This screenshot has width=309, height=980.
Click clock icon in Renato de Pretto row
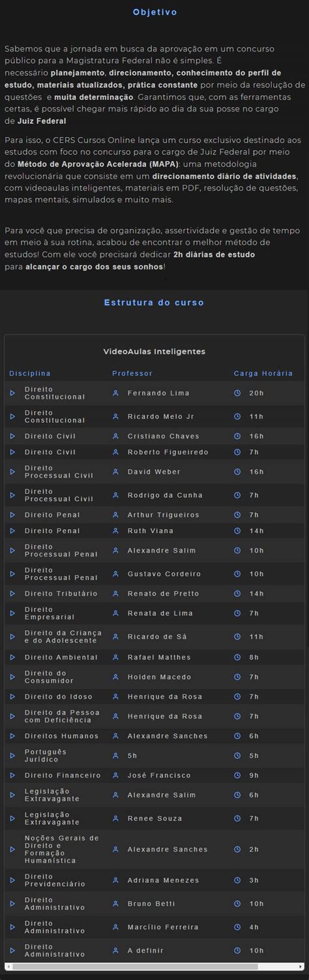click(237, 594)
